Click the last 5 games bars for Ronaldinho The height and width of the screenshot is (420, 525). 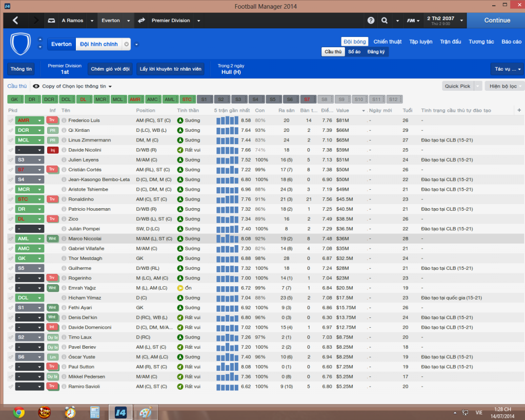[x=227, y=199]
